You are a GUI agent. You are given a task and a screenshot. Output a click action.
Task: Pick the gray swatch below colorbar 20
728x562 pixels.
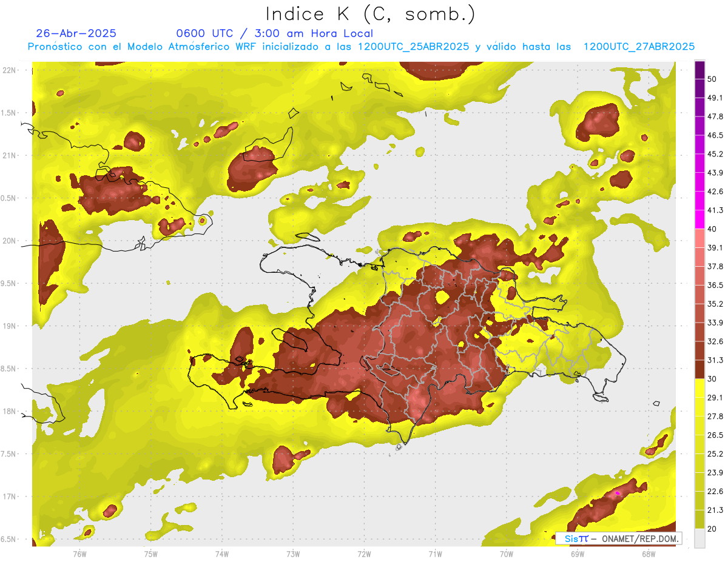point(699,538)
